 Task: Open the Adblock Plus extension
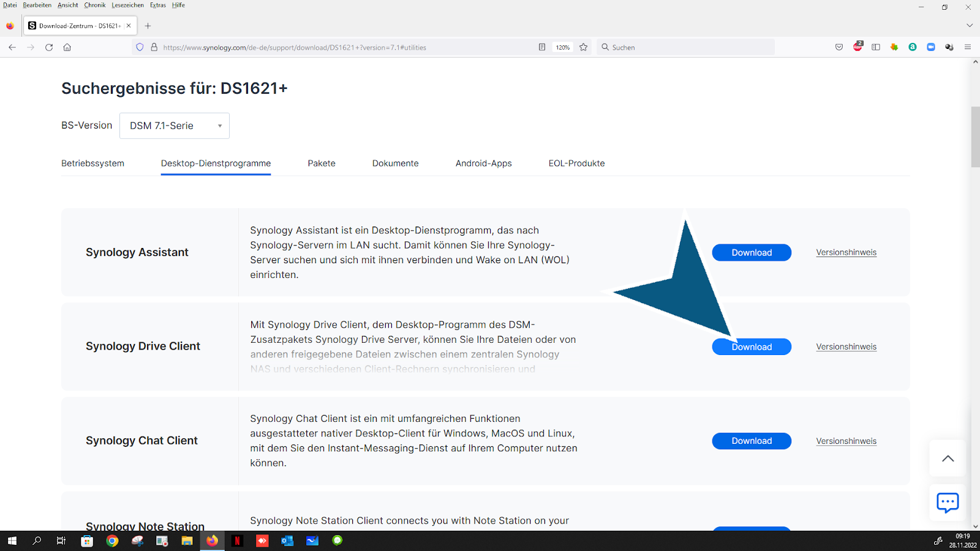pyautogui.click(x=858, y=47)
